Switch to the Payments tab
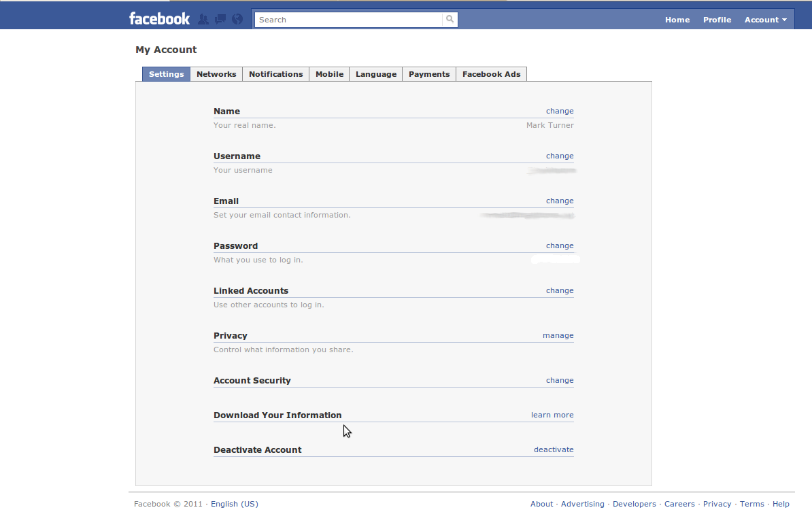Viewport: 812px width, 529px height. click(x=429, y=74)
